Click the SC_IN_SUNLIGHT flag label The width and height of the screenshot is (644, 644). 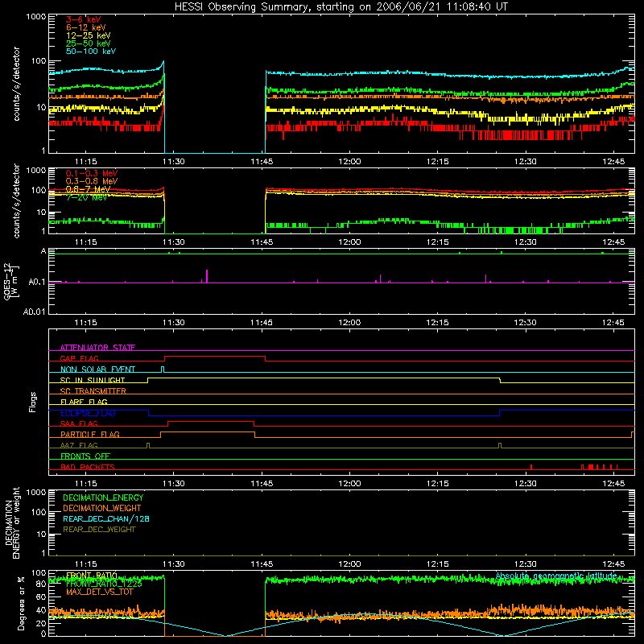93,380
